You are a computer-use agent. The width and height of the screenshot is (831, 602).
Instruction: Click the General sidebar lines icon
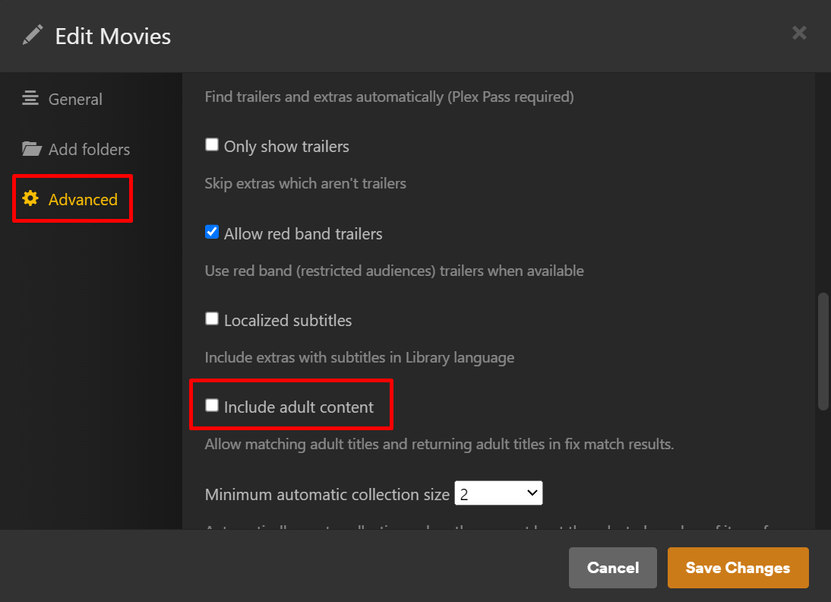pyautogui.click(x=31, y=99)
